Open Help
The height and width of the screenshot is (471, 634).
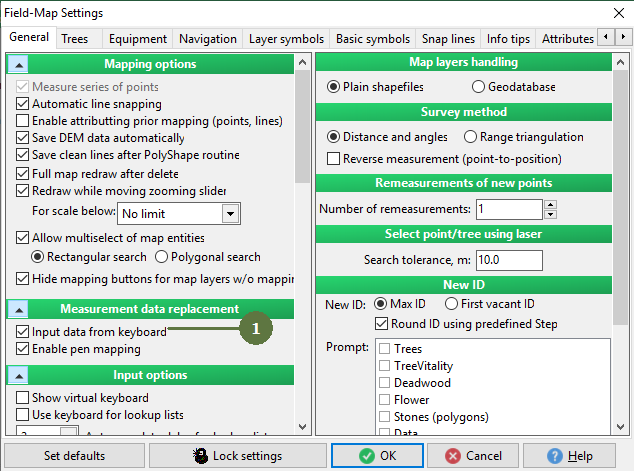569,456
